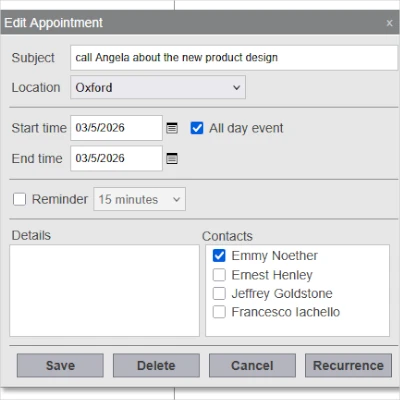
Task: Check Ernest Henley contact
Action: [219, 275]
